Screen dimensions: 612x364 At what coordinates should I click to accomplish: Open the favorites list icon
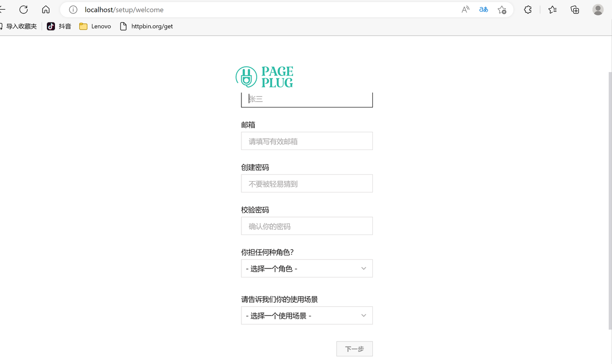(x=553, y=10)
